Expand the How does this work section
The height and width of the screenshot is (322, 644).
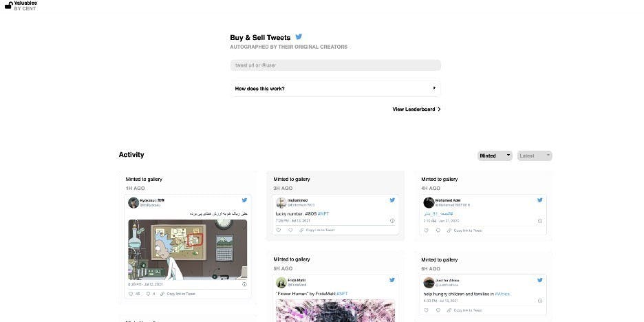(x=336, y=88)
